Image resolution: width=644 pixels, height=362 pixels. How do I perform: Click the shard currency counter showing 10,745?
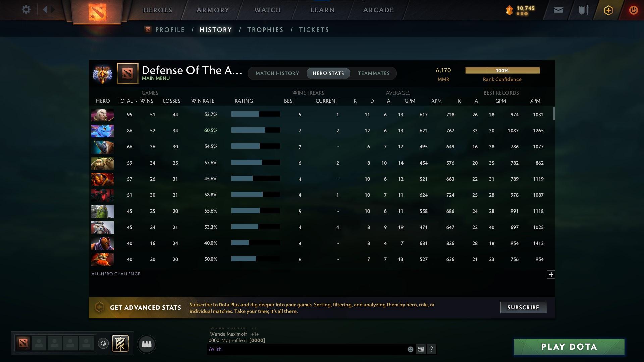[521, 10]
